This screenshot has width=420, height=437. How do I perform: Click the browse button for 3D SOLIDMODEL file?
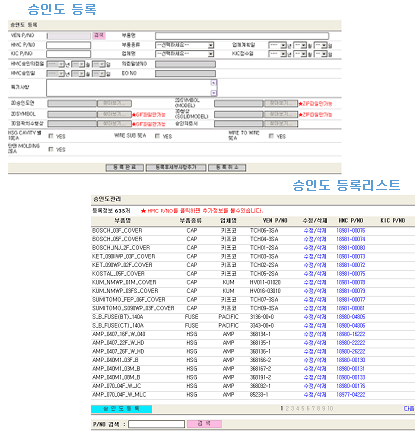281,114
